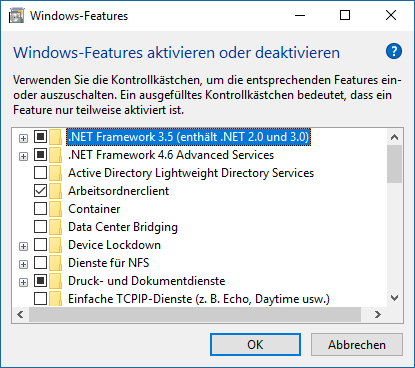Click the Windows-Features title bar icon

[x=16, y=16]
